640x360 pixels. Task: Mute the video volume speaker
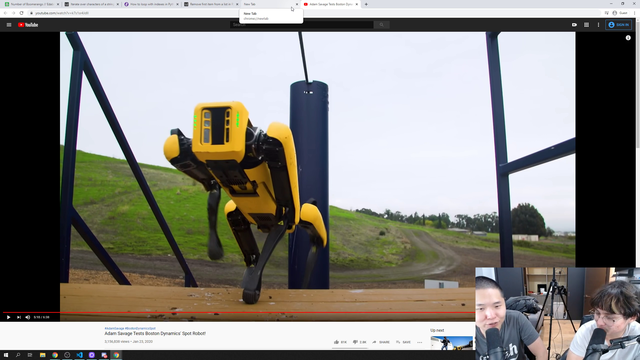pos(28,317)
